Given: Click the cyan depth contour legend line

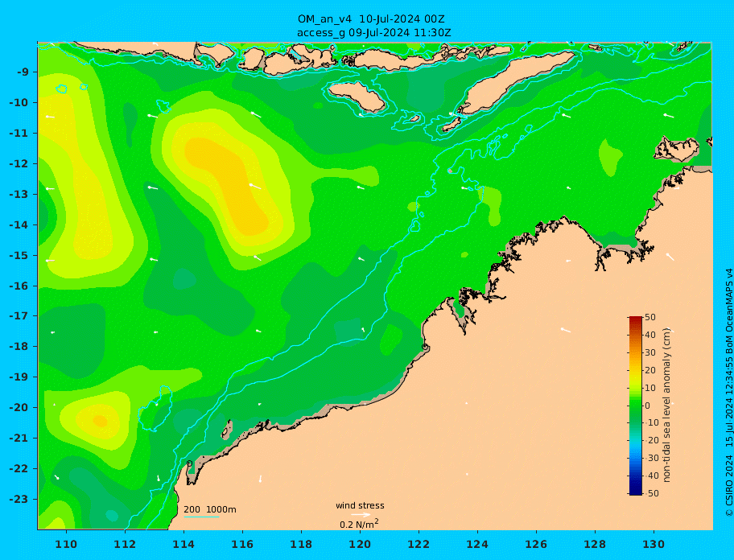Looking at the screenshot, I should [201, 517].
